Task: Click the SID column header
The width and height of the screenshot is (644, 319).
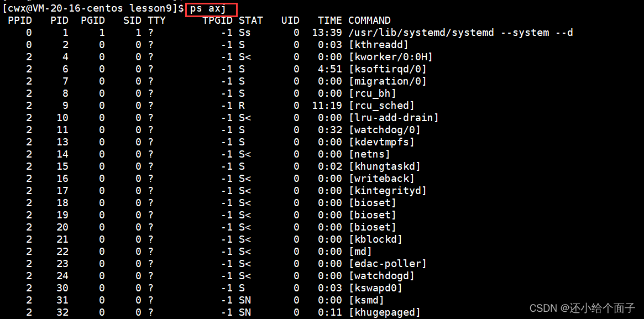Action: pos(132,20)
